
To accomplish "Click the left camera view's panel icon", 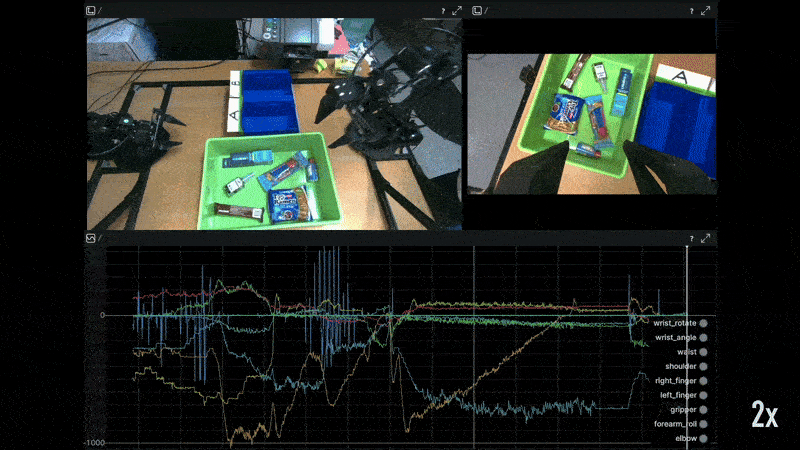I will click(91, 10).
